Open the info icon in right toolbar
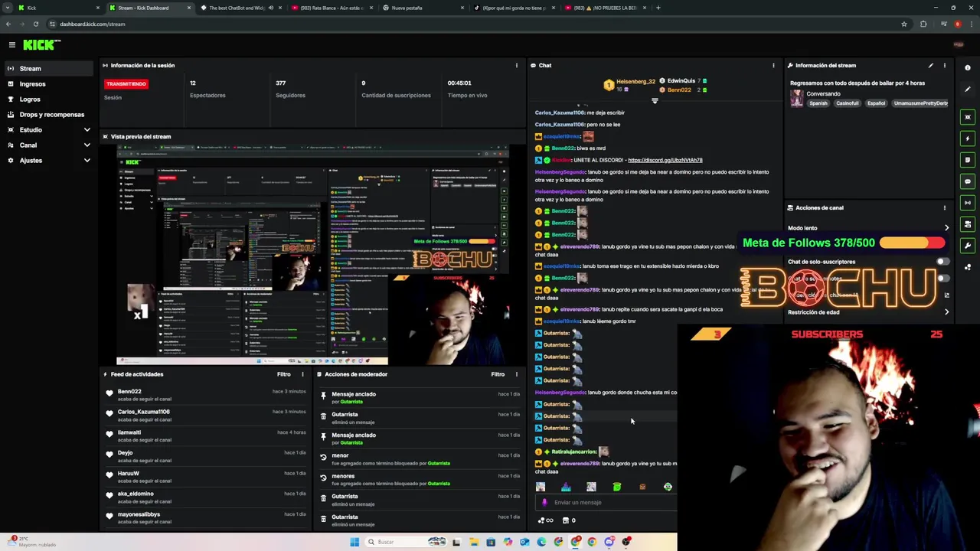The image size is (980, 551). (968, 68)
